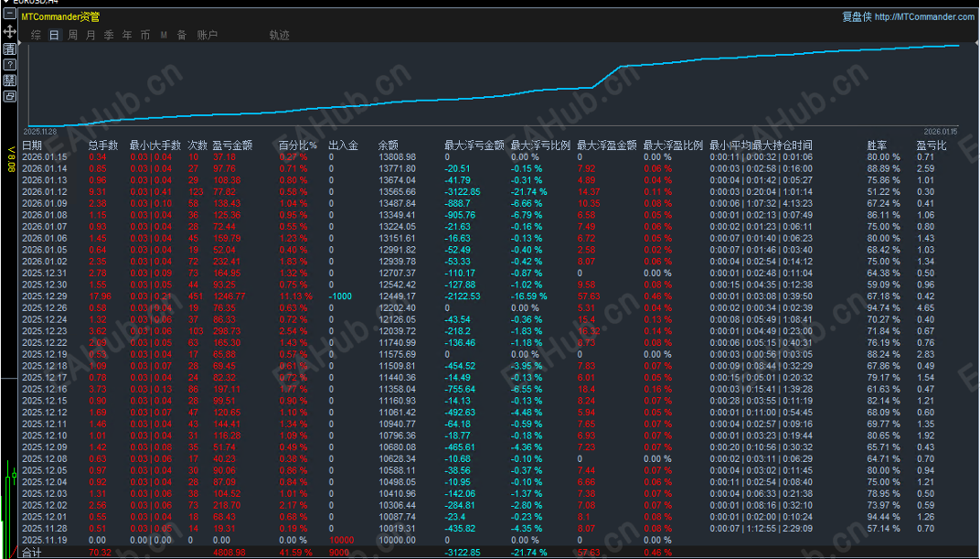Click the 胜率 column header
980x559 pixels.
(877, 145)
